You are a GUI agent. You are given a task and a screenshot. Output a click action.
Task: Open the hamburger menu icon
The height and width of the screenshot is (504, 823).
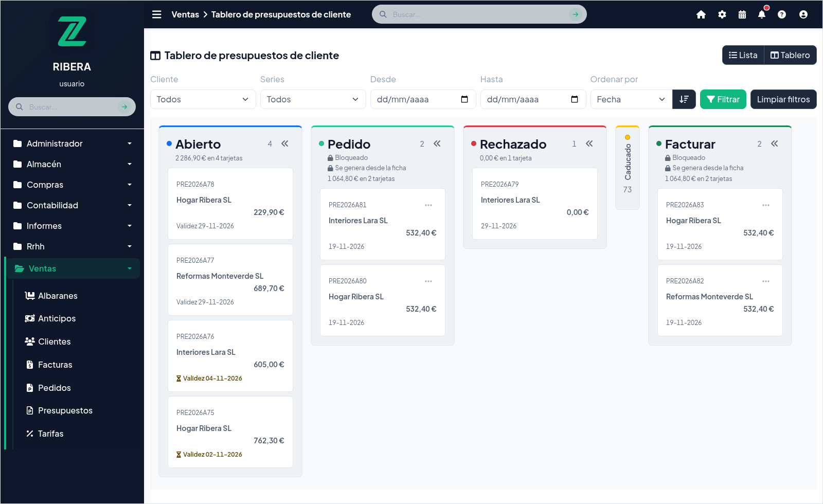(157, 14)
